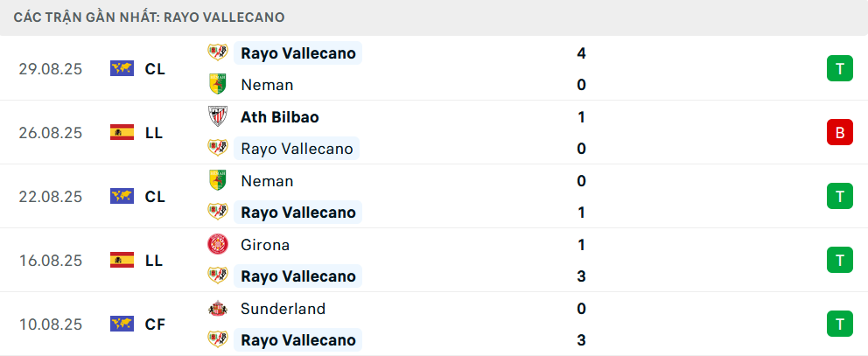This screenshot has width=868, height=356.
Task: Open the Ath Bilbao team link
Action: (279, 117)
